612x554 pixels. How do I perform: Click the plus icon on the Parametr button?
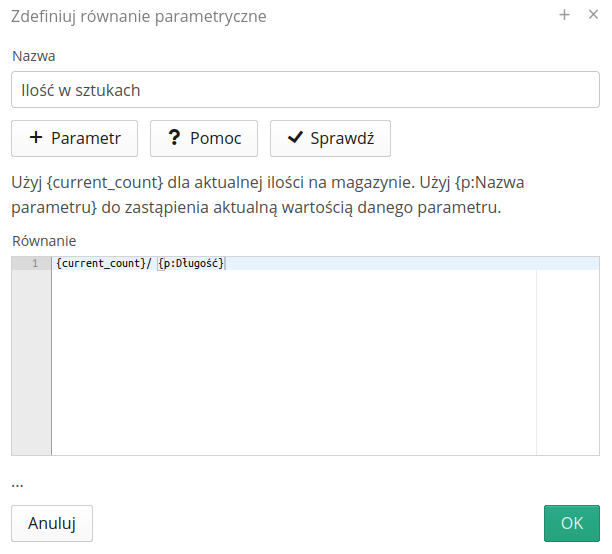[36, 138]
